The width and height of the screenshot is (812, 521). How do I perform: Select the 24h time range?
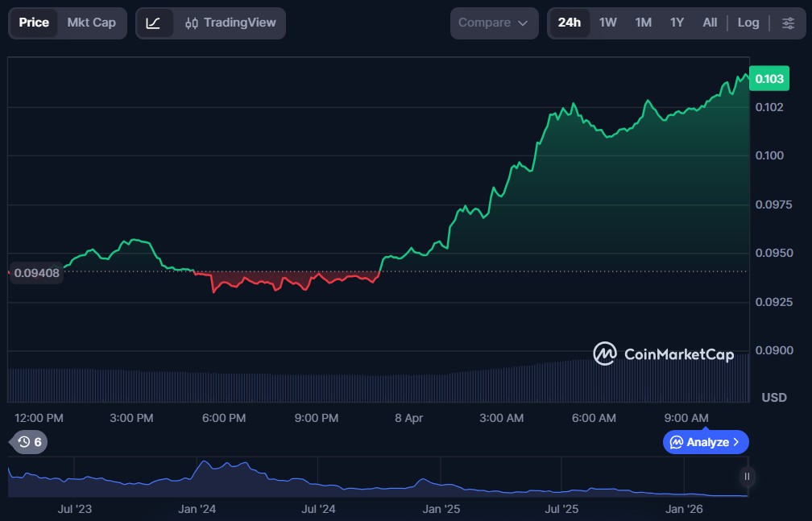569,23
